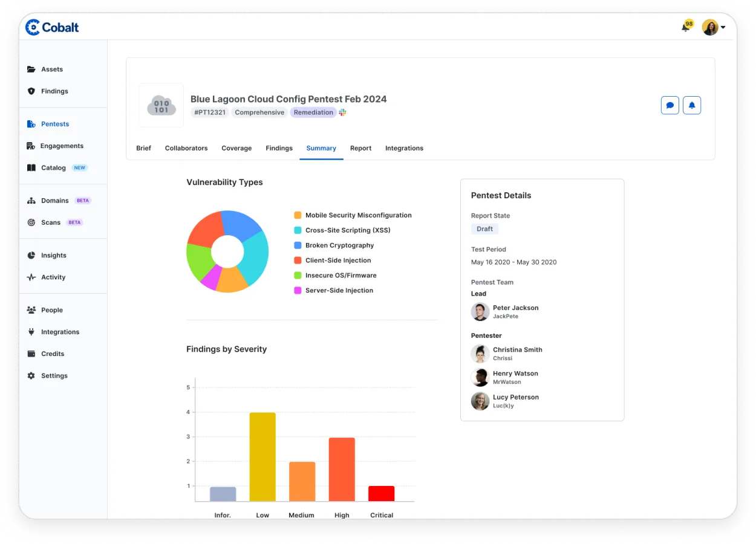This screenshot has width=756, height=544.
Task: Click the Findings shield icon in sidebar
Action: pos(31,91)
